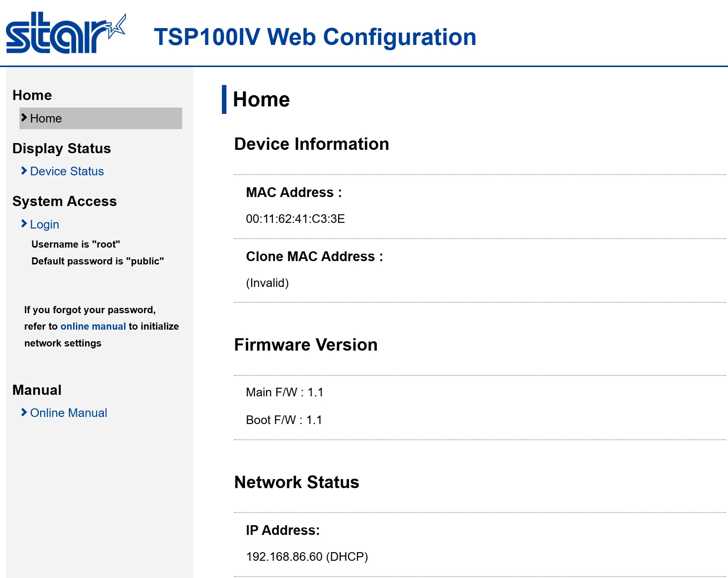This screenshot has width=728, height=578.
Task: Click the 'IP Address:' label
Action: tap(283, 530)
